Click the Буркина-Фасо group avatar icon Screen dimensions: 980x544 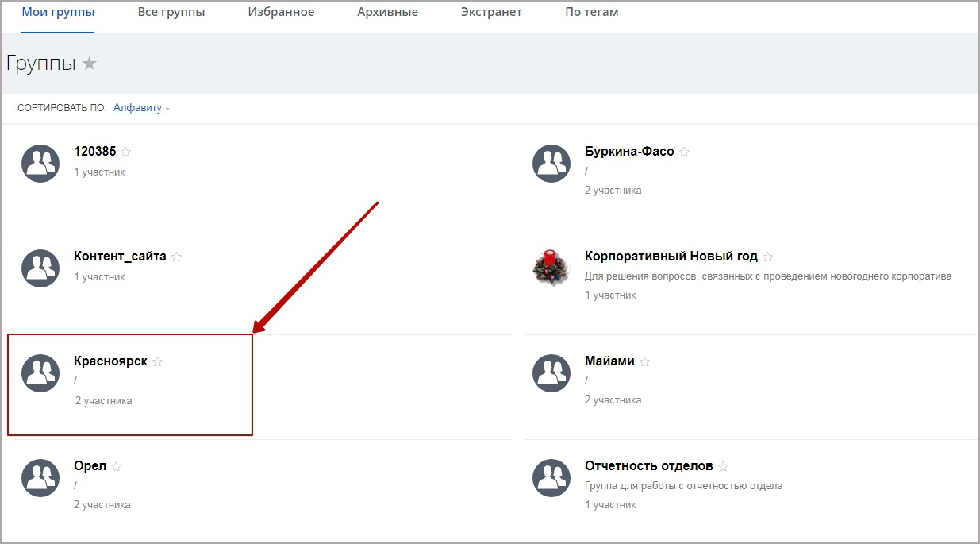tap(551, 164)
